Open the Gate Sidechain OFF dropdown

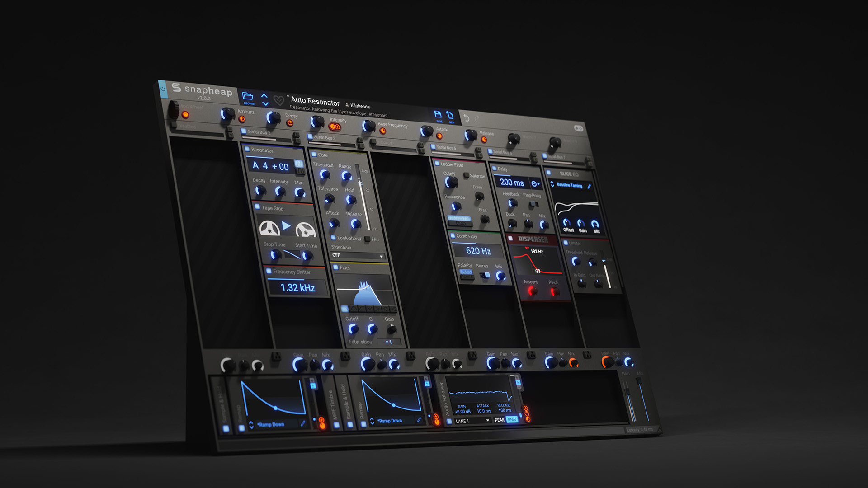pyautogui.click(x=357, y=256)
